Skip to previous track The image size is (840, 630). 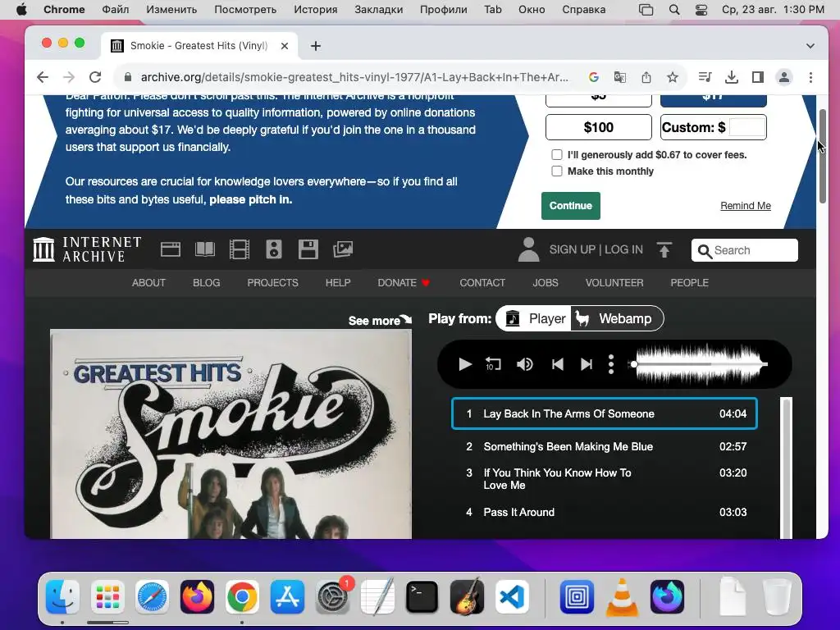(557, 364)
